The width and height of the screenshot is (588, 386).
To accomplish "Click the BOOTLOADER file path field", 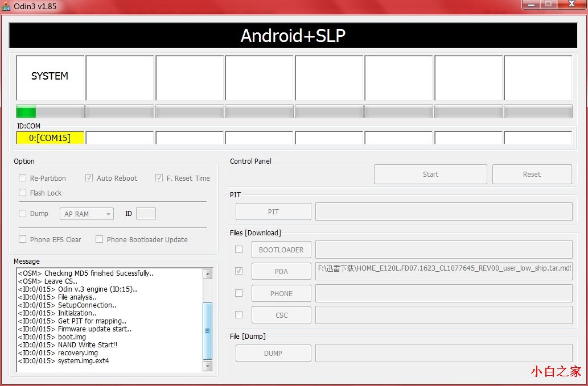I will tap(444, 250).
